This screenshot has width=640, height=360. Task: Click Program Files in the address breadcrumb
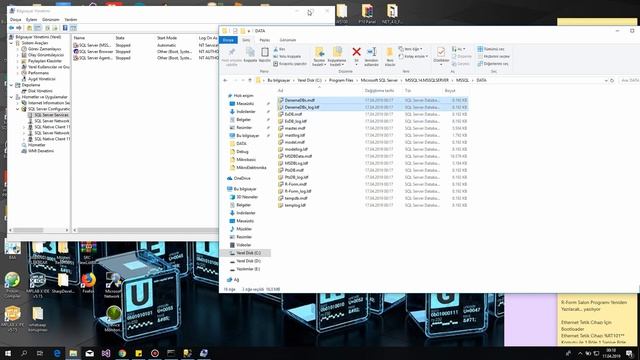tap(341, 80)
